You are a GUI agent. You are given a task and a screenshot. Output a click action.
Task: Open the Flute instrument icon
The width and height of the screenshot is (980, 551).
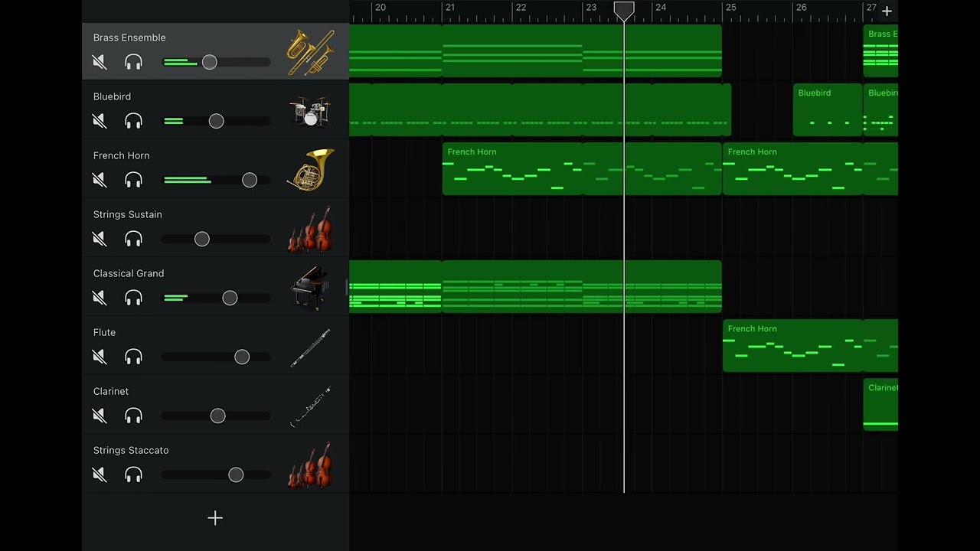pos(310,347)
